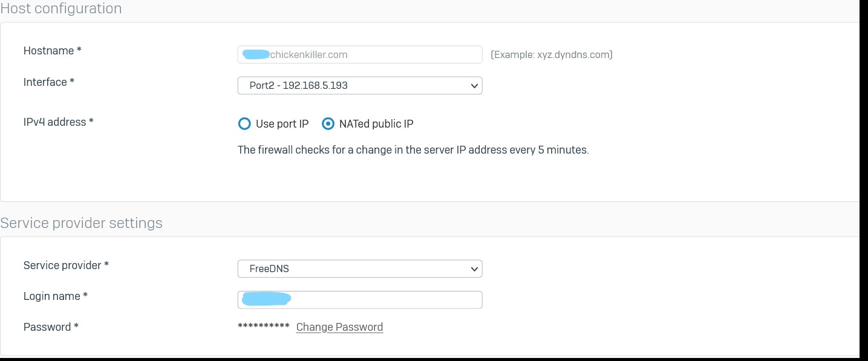Click the Hostname field label
Image resolution: width=868 pixels, height=361 pixels.
click(53, 51)
